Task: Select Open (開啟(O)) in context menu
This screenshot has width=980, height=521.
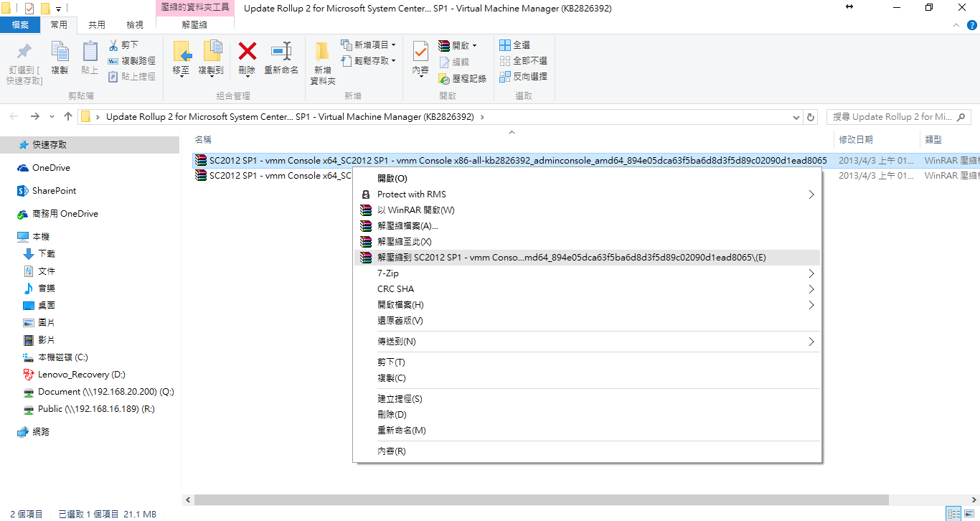Action: pyautogui.click(x=588, y=179)
